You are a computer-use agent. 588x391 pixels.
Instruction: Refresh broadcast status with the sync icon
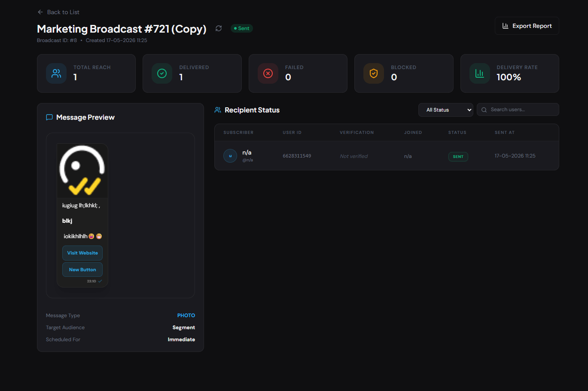219,28
